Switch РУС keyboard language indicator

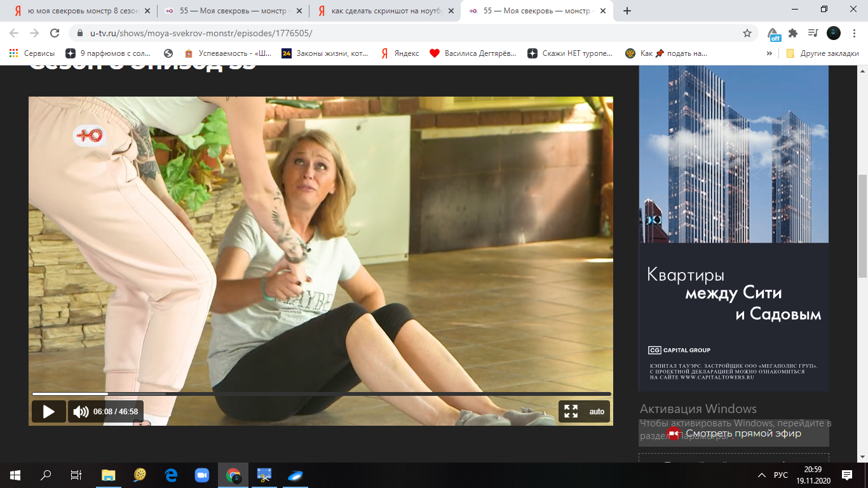(781, 475)
